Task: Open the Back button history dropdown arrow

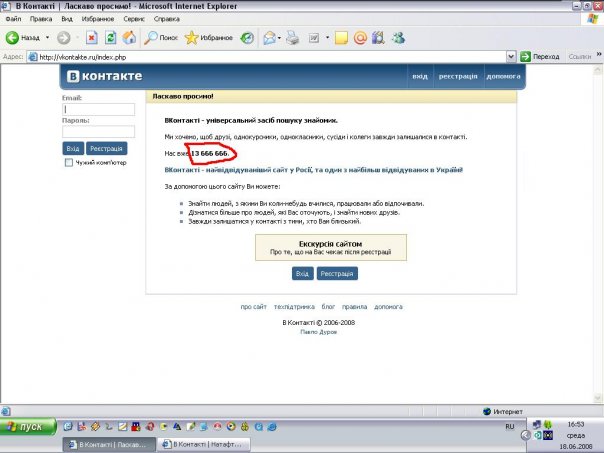Action: click(x=45, y=38)
